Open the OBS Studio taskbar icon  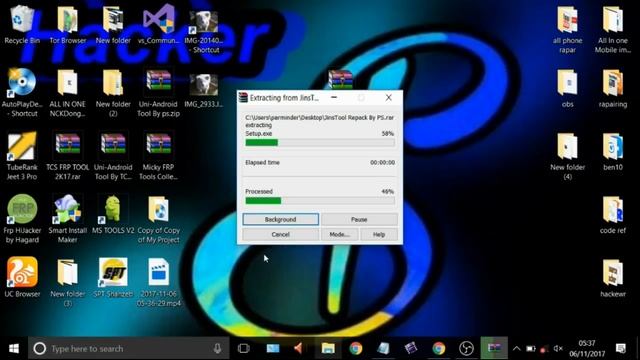(x=466, y=348)
